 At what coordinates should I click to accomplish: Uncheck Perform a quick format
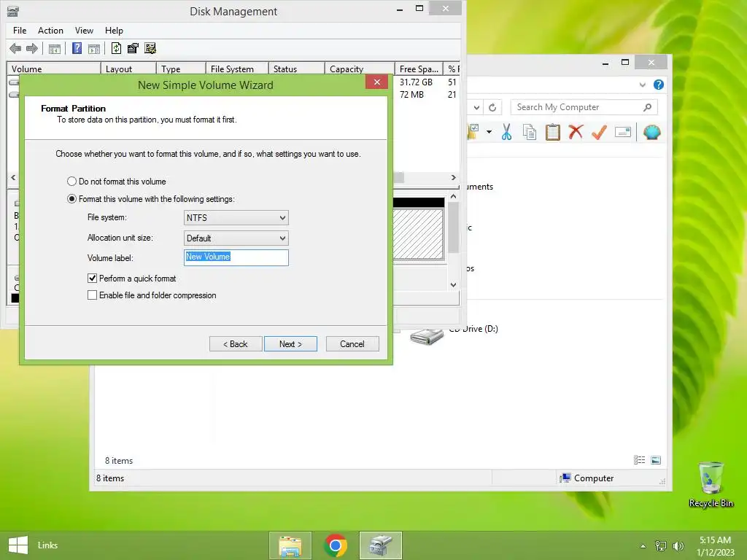click(x=93, y=278)
